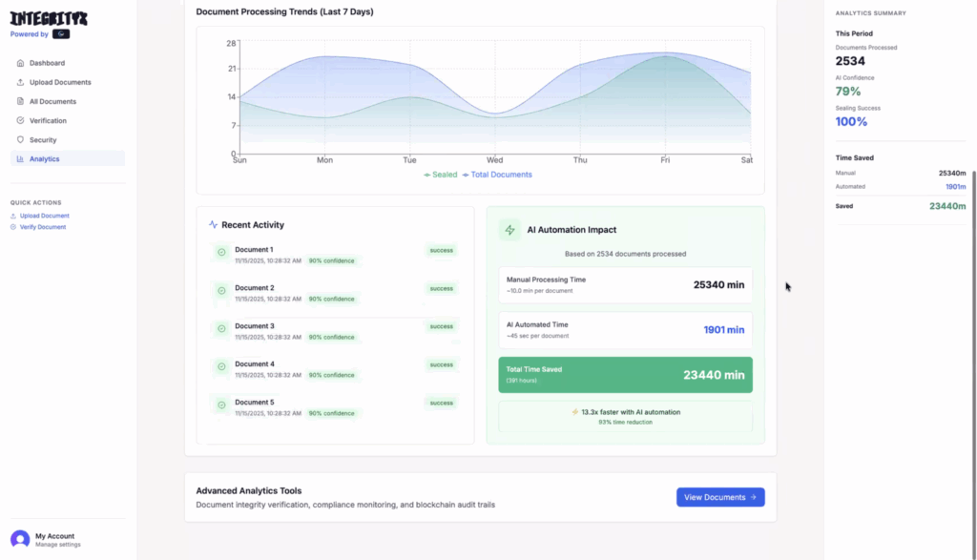This screenshot has width=977, height=560.
Task: Open All Documents via its sidebar icon
Action: pos(21,101)
